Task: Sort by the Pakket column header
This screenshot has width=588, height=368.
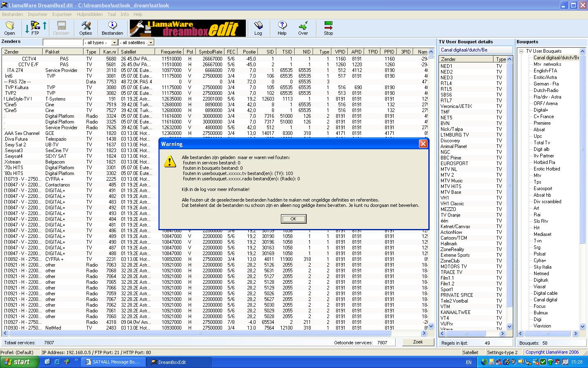Action: (x=63, y=52)
